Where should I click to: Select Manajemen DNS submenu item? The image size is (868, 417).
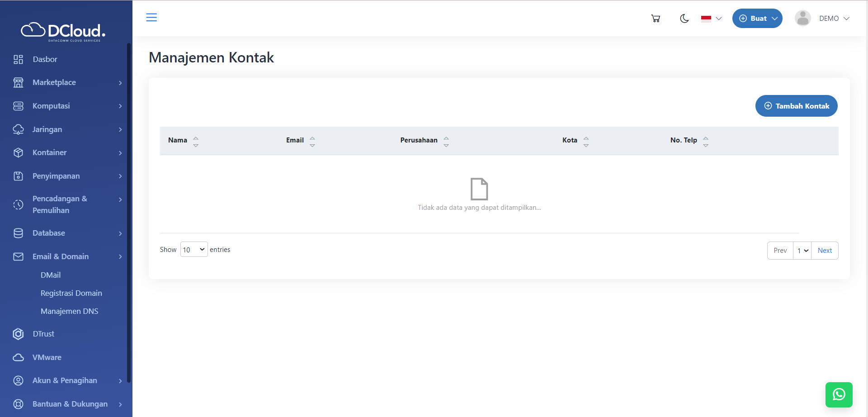click(x=69, y=311)
